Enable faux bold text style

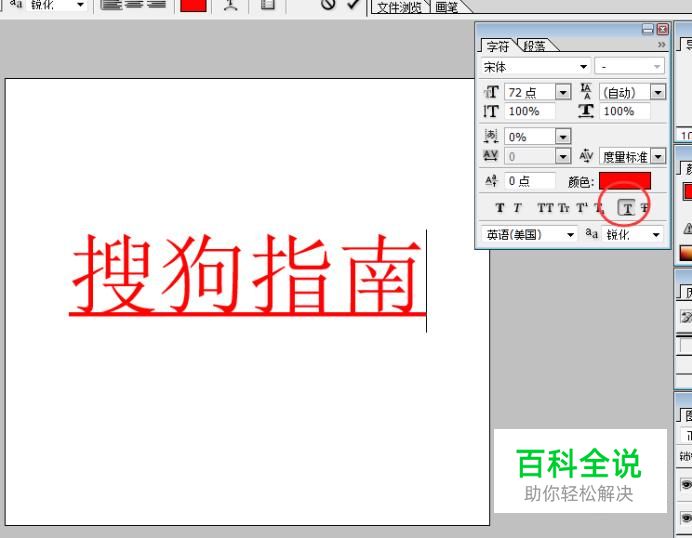(500, 208)
